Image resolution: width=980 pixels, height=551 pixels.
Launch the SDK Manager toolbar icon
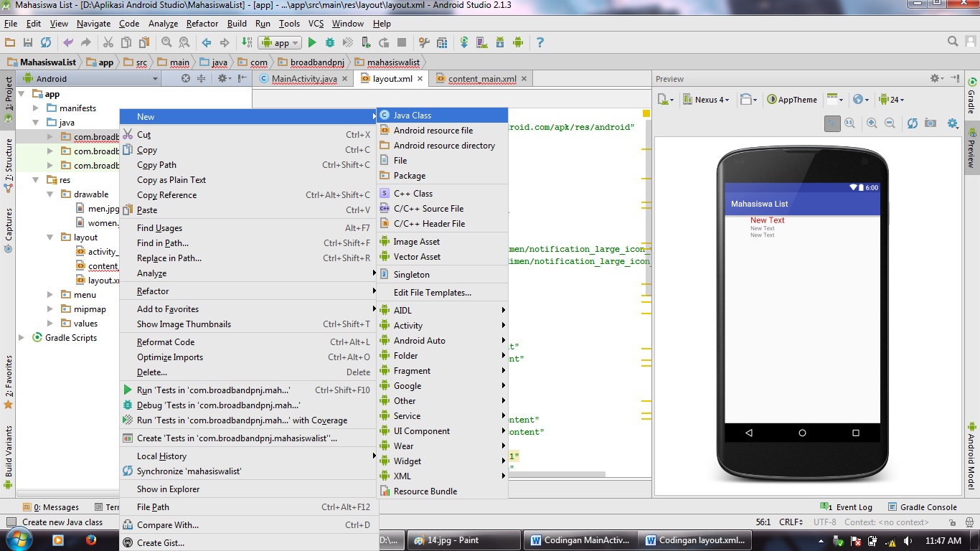(501, 42)
